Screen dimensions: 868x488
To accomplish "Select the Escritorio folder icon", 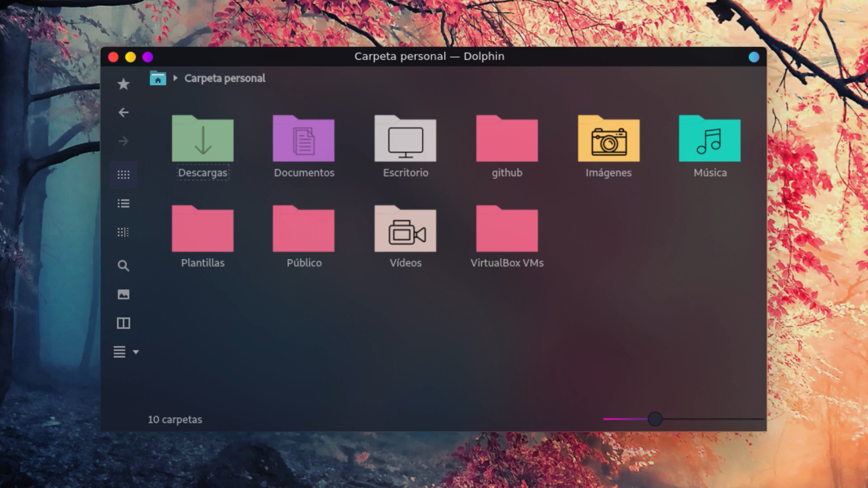I will (x=406, y=138).
